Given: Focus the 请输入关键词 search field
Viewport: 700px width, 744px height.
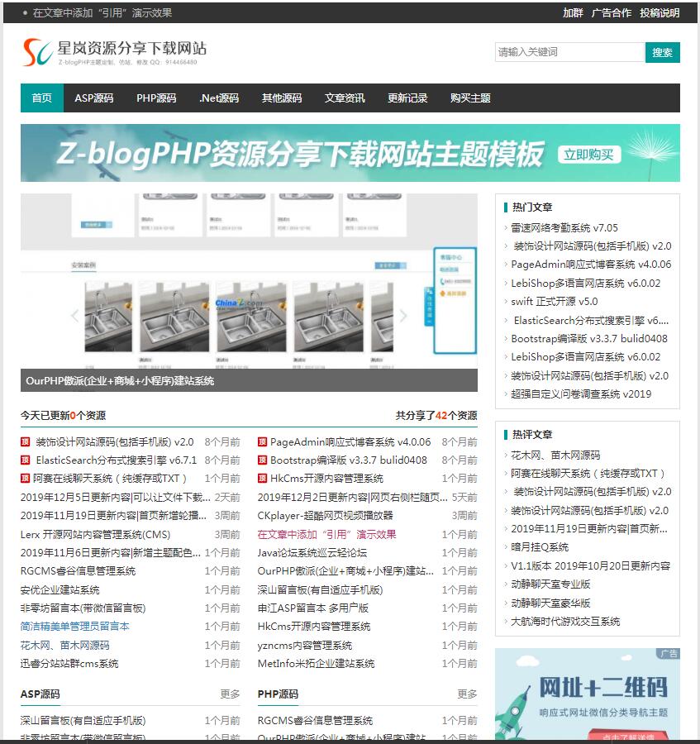Looking at the screenshot, I should 570,52.
